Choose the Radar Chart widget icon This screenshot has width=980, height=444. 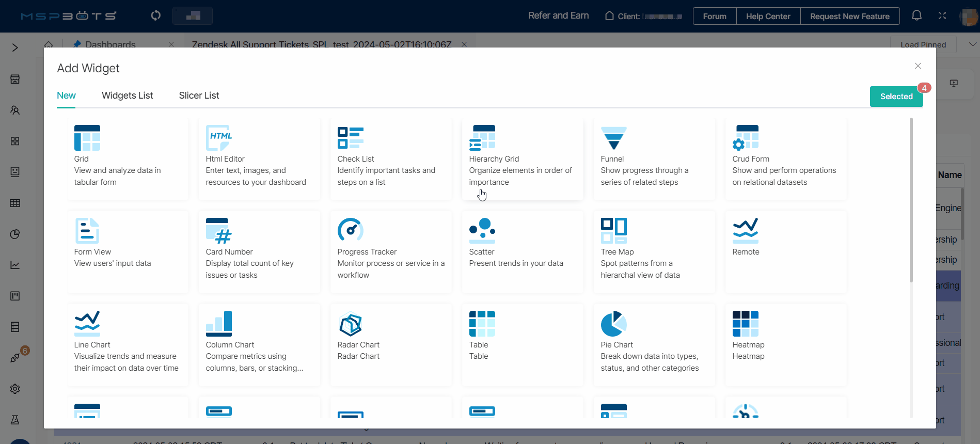coord(350,324)
